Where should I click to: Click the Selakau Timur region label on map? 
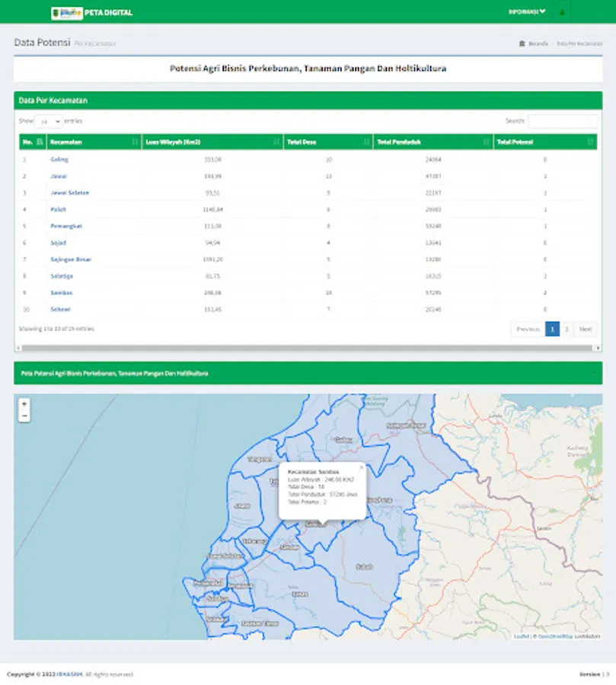(260, 623)
